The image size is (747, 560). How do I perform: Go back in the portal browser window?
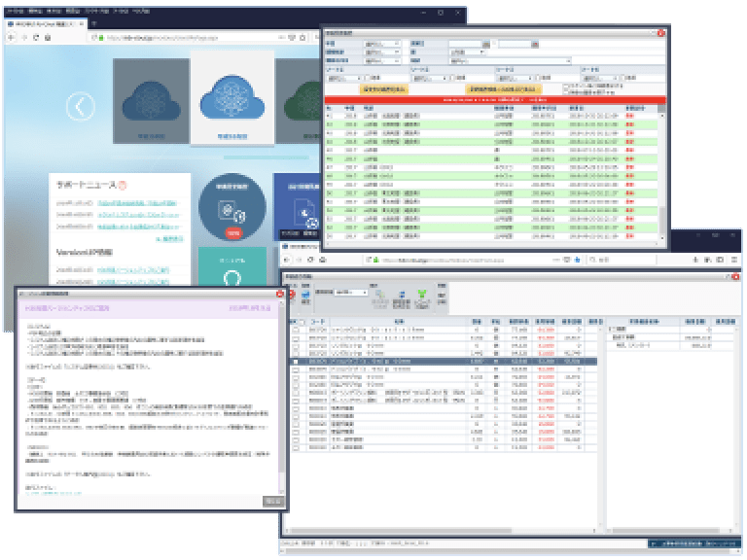point(12,37)
